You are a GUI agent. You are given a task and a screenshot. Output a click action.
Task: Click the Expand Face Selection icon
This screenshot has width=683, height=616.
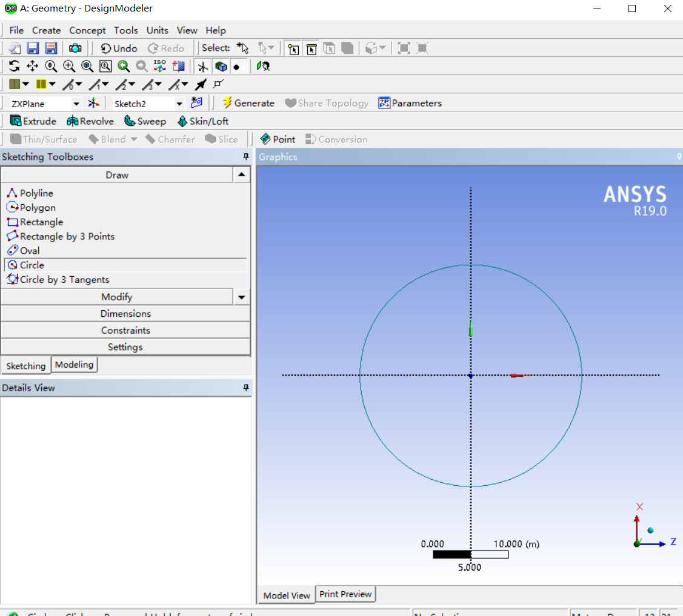pos(404,48)
